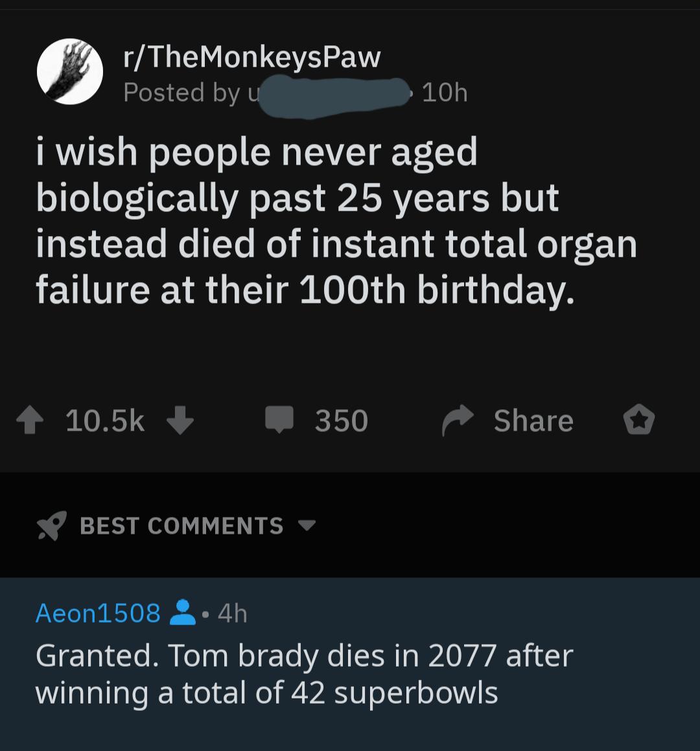Tap the 350 comments count

click(342, 421)
